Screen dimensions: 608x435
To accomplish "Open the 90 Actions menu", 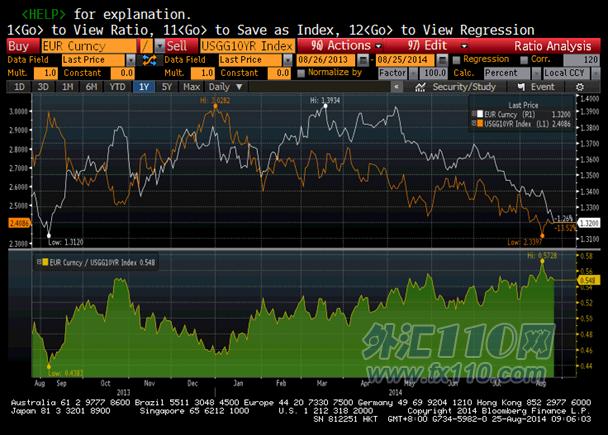I will 346,46.
